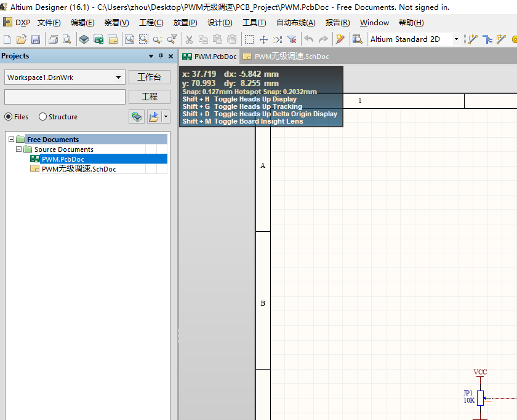Open the Devices view chip icon

pyautogui.click(x=84, y=39)
